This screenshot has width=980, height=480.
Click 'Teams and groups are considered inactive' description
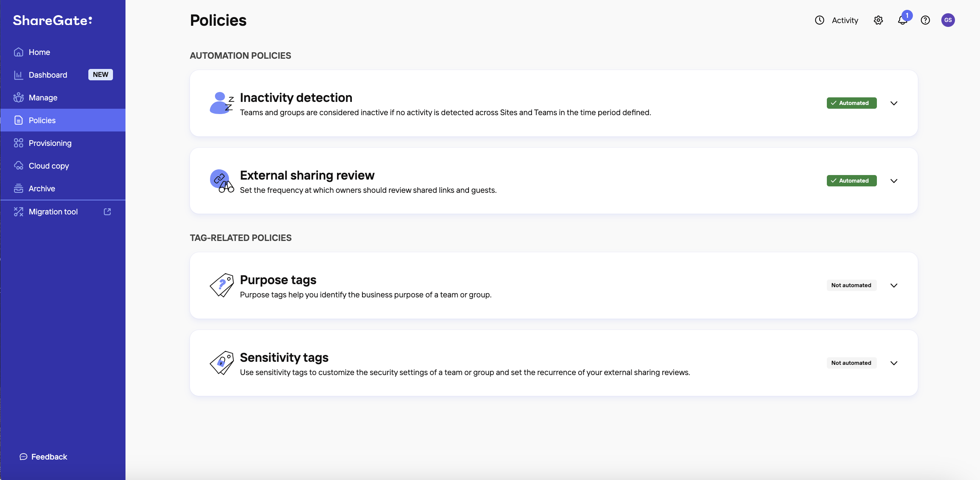point(445,113)
